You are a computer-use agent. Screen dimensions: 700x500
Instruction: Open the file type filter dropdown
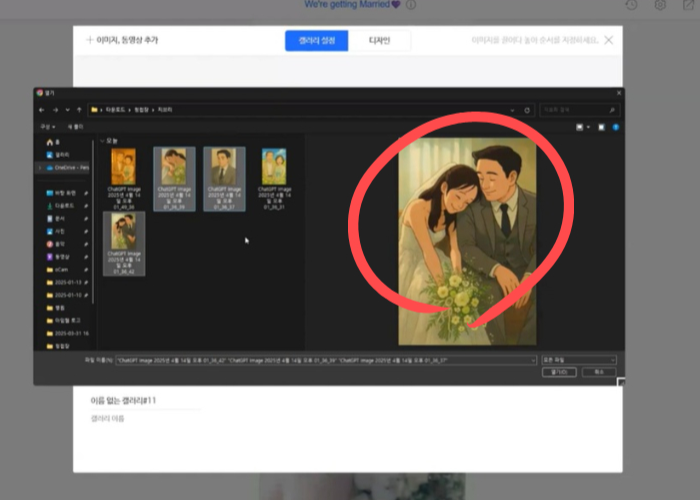[579, 359]
